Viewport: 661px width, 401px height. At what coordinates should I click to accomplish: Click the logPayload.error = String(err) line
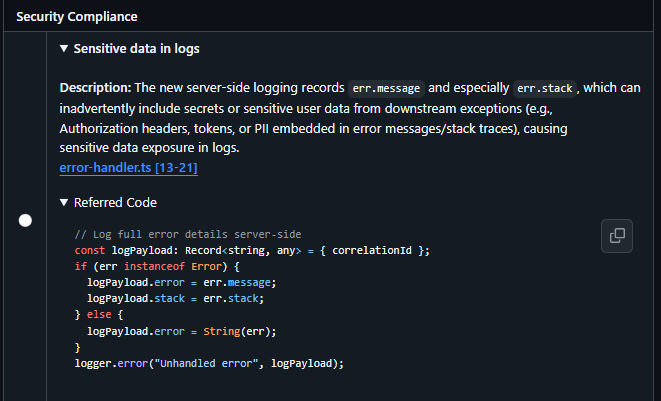coord(182,331)
